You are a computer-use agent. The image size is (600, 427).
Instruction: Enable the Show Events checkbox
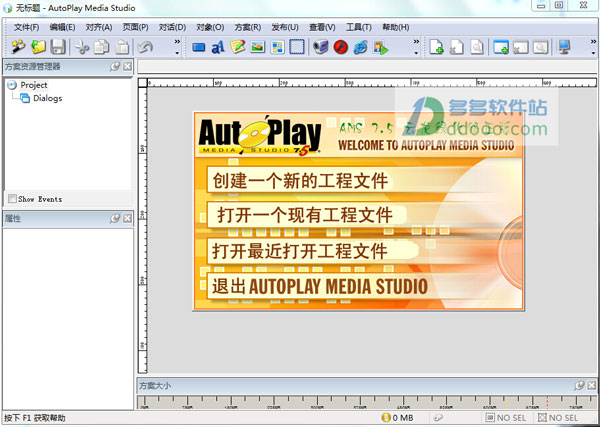13,199
